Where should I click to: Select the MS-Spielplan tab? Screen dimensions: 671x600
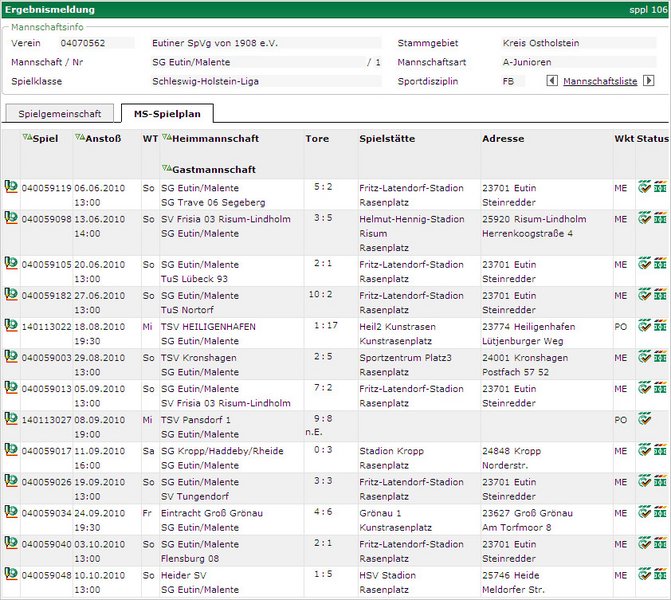pos(167,114)
